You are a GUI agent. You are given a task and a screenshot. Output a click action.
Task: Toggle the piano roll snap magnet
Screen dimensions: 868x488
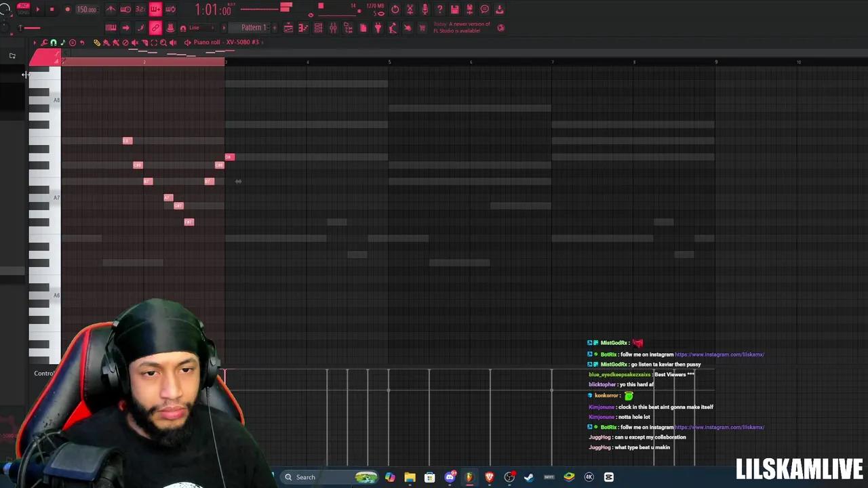(x=54, y=42)
